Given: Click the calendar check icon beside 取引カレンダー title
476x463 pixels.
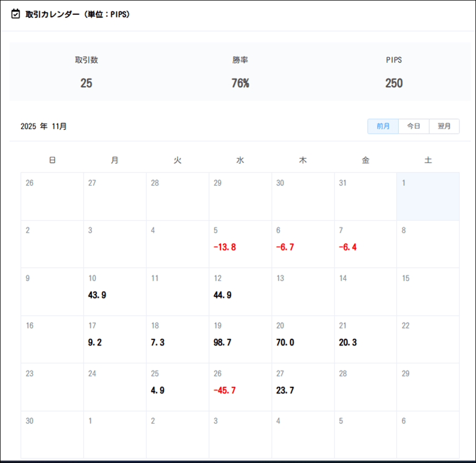Looking at the screenshot, I should coord(16,14).
